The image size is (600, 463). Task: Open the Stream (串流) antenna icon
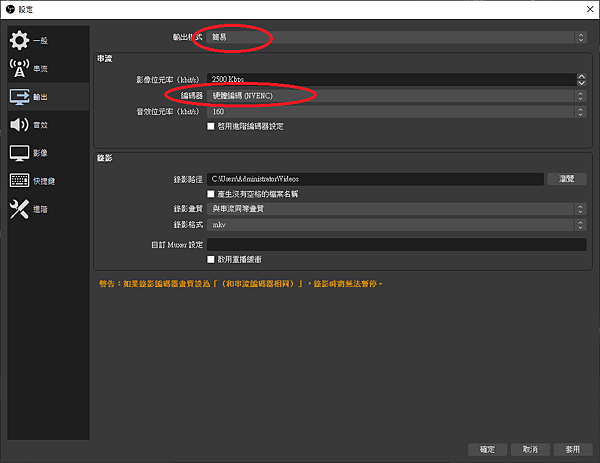point(19,68)
